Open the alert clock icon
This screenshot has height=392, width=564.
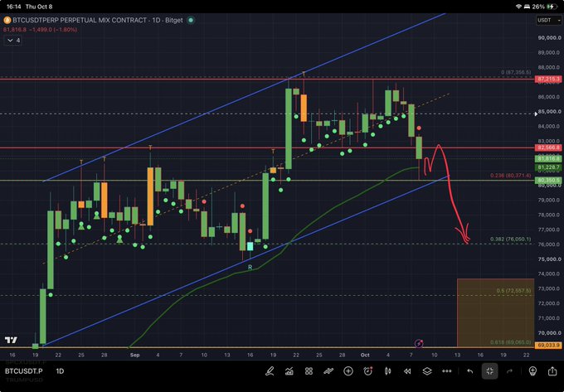pos(368,371)
